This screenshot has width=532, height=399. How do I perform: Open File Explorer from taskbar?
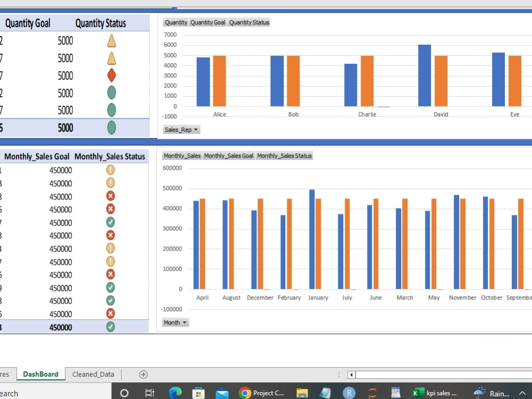(302, 393)
